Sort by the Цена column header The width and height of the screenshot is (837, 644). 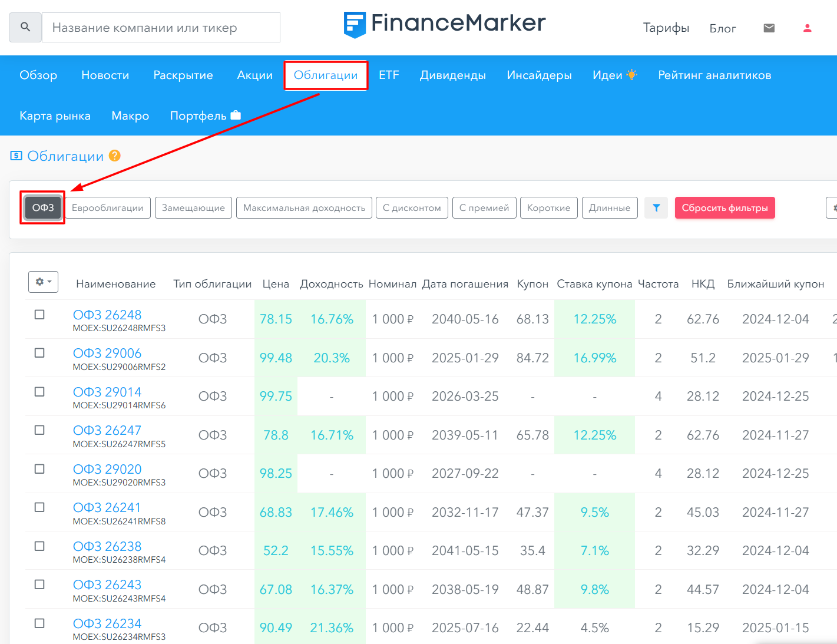[x=276, y=284]
